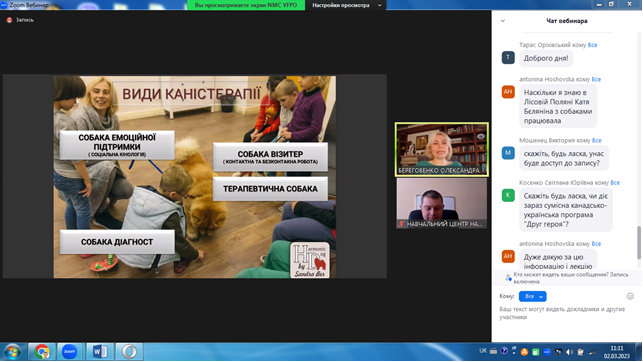This screenshot has height=362, width=643.
Task: Click the chat panel scrollbar thumb
Action: point(638,242)
